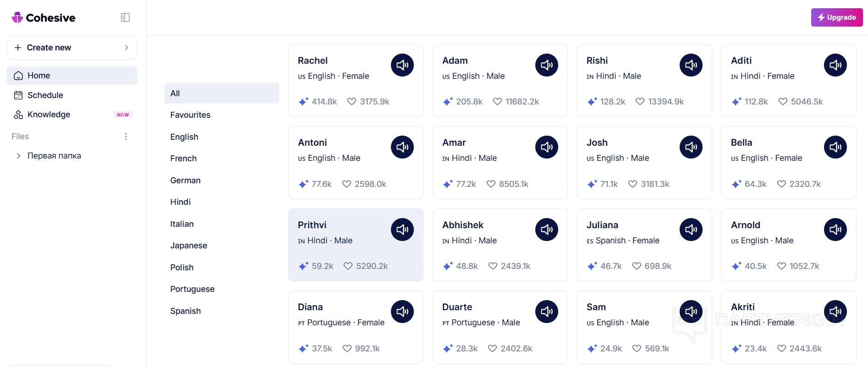Click heart icon on Antoni card
The image size is (868, 367).
coord(346,184)
